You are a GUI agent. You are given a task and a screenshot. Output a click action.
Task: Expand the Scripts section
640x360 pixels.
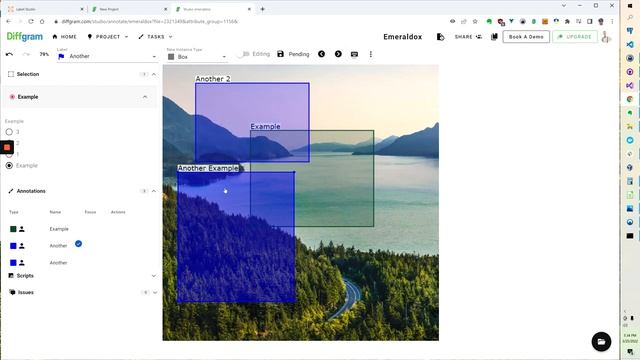pos(154,276)
